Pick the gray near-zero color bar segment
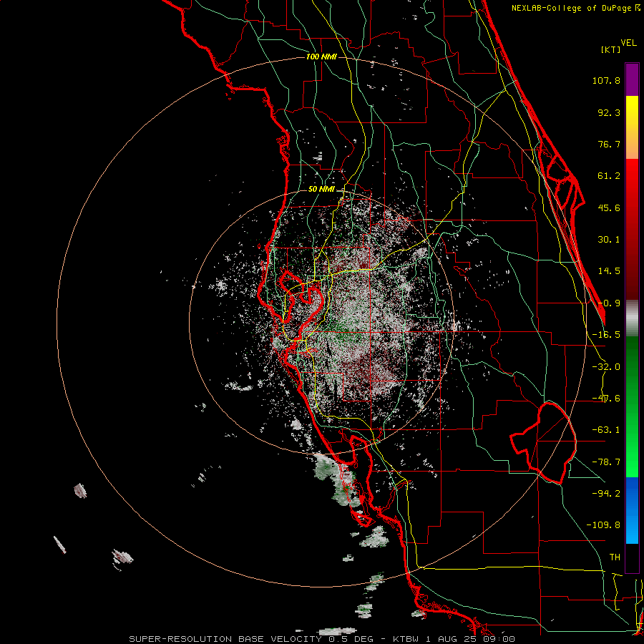 coord(632,318)
